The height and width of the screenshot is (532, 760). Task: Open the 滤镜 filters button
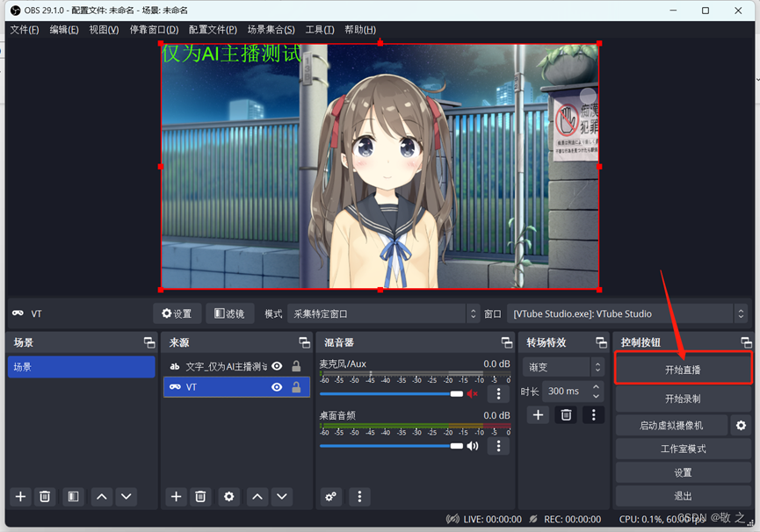[229, 313]
